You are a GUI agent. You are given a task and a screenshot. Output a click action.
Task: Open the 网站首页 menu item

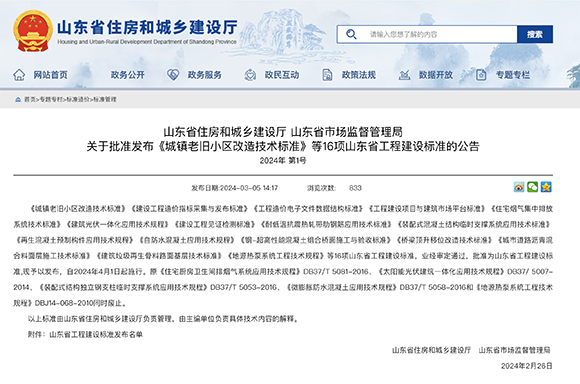[x=51, y=75]
